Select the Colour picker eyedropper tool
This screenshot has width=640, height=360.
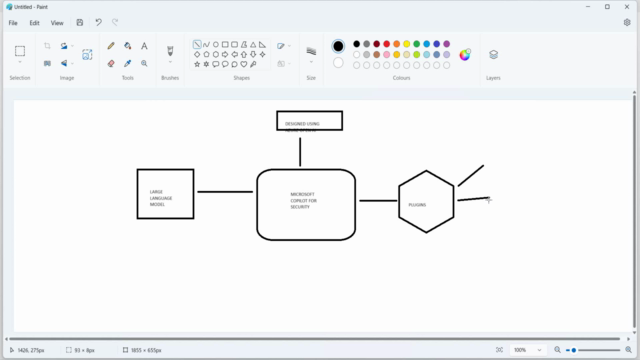tap(128, 63)
